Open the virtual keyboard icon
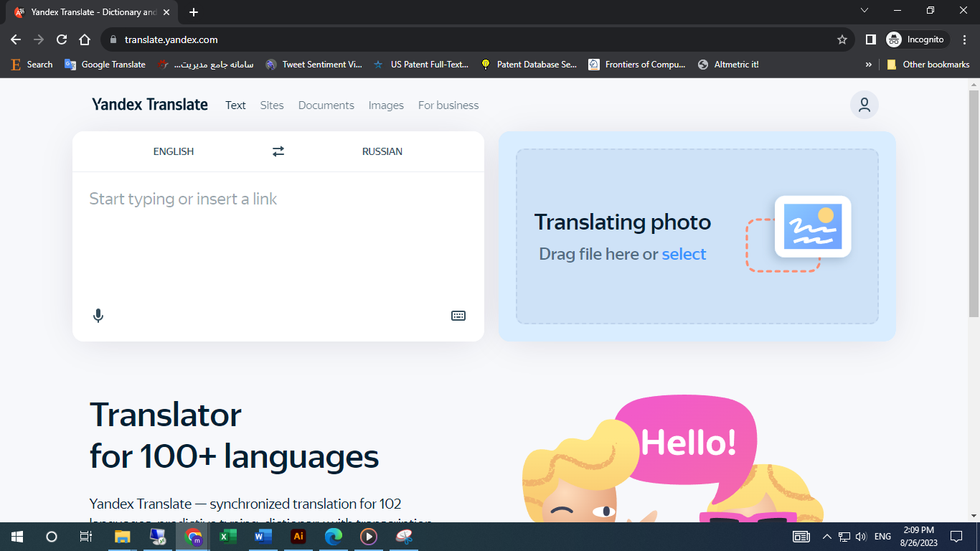 [458, 316]
